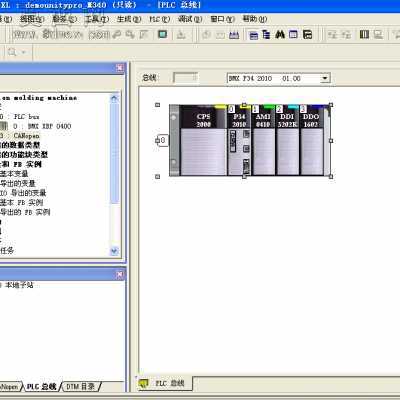Open the 窗口(W) menu
Viewport: 400px width, 400px height.
coord(222,19)
